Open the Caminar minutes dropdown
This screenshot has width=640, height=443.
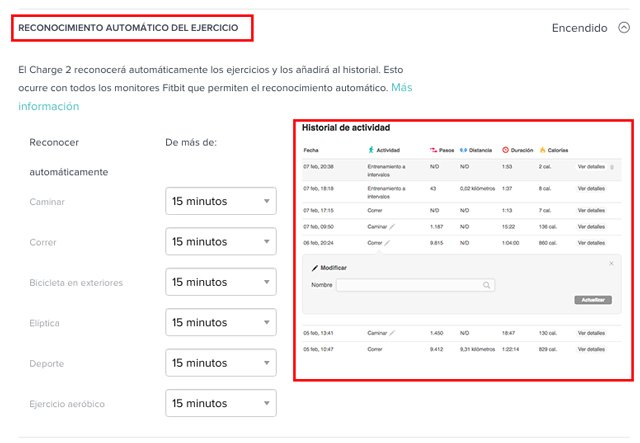click(221, 201)
